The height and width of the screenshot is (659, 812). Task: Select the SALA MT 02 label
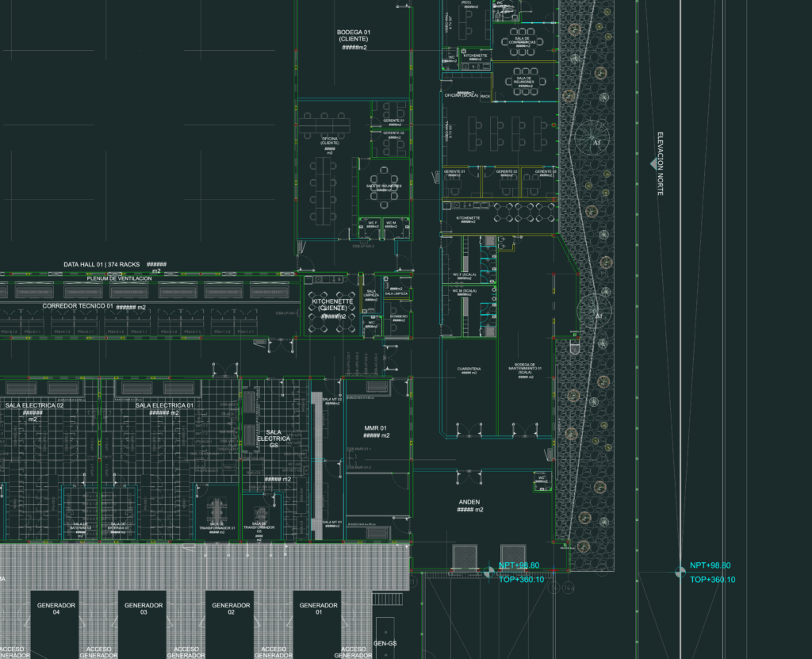point(332,400)
